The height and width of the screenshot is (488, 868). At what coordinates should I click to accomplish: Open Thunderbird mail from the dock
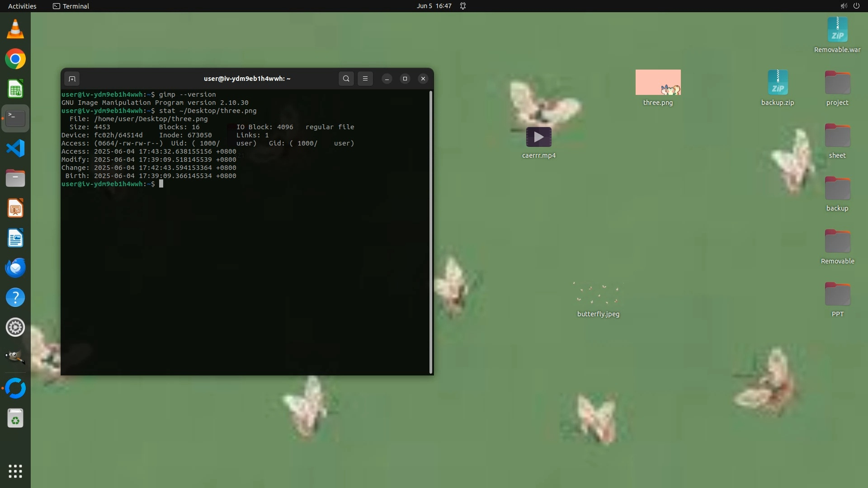[x=15, y=268]
